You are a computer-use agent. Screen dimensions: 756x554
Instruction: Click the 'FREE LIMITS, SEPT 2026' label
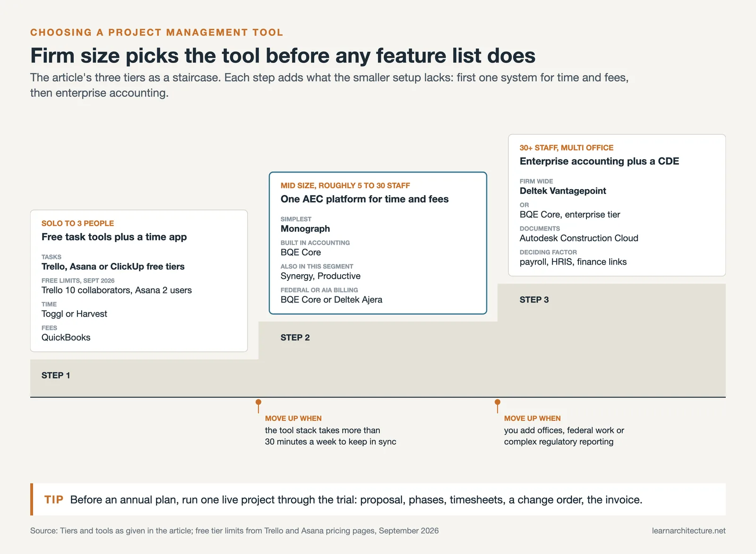pyautogui.click(x=78, y=280)
